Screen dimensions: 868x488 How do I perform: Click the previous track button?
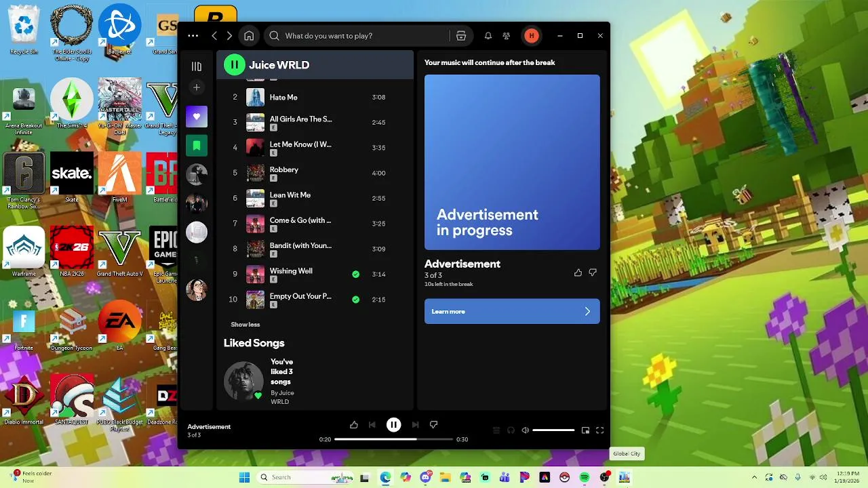tap(372, 425)
